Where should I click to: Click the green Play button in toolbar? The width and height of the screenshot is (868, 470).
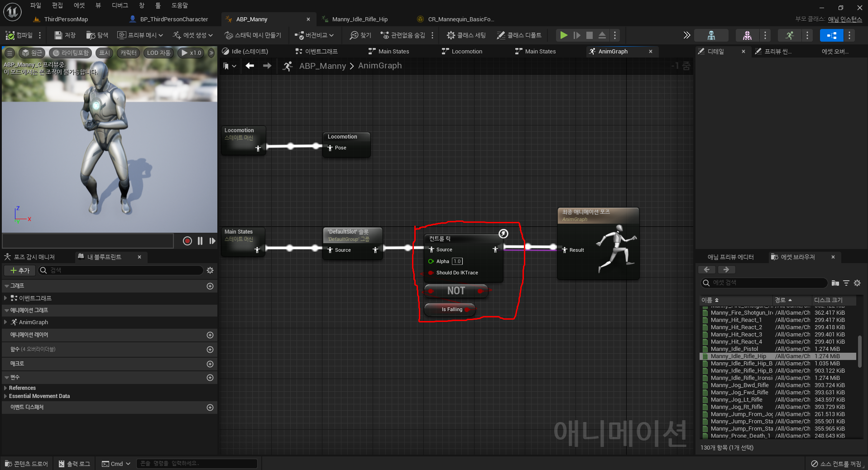tap(564, 35)
